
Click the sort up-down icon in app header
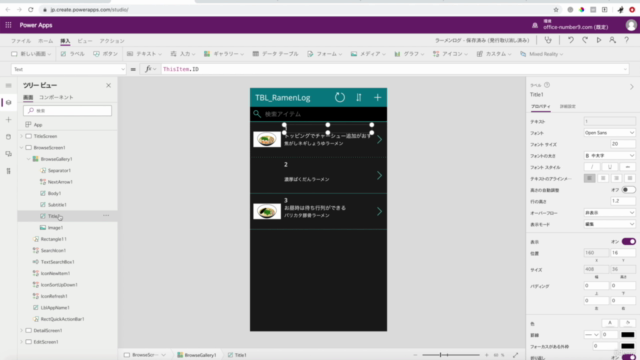pos(359,98)
